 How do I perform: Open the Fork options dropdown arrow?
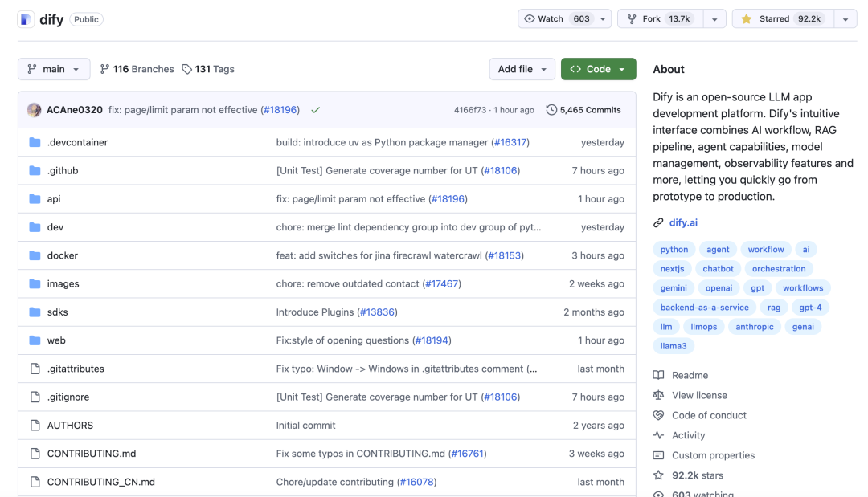click(x=714, y=18)
